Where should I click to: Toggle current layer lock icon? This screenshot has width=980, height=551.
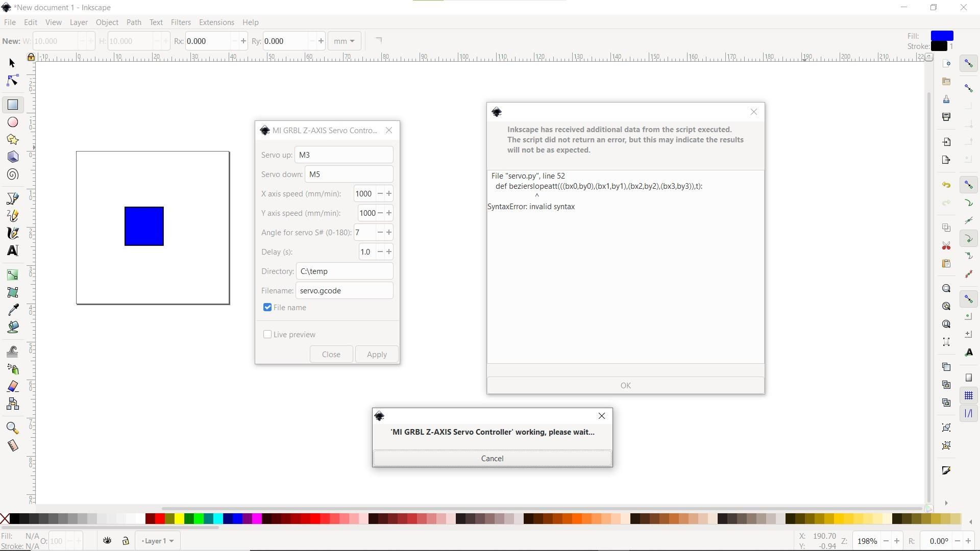[126, 541]
